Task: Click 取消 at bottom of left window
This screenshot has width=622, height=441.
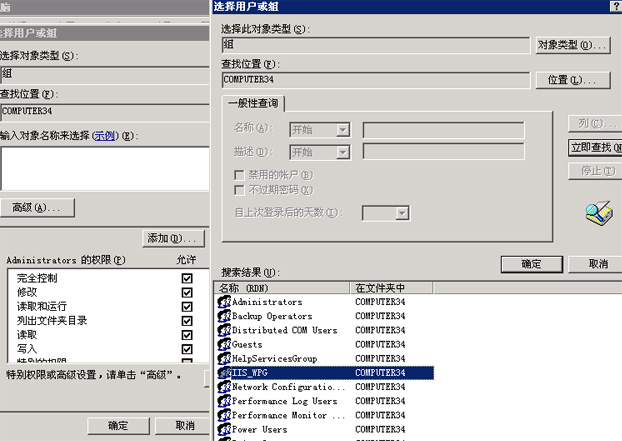Action: click(x=182, y=426)
